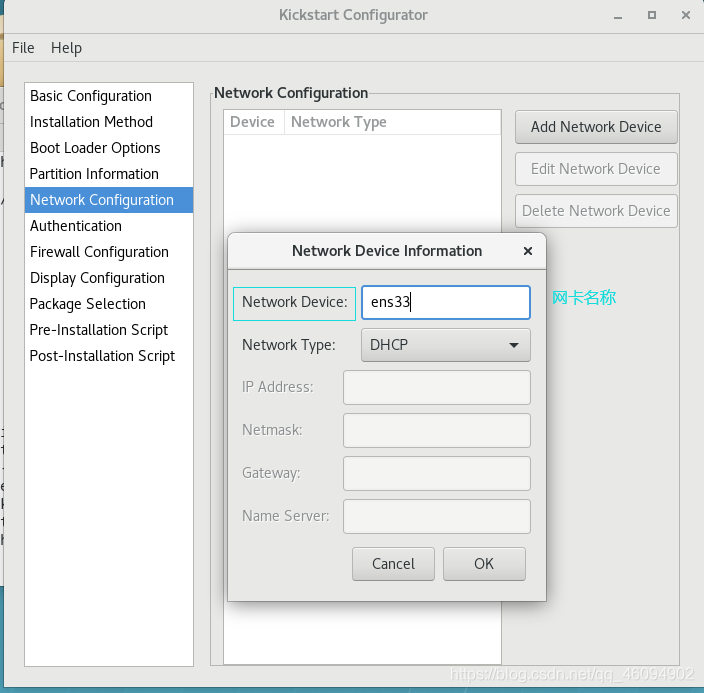This screenshot has width=704, height=693.
Task: Select Partition Information in sidebar
Action: (109, 174)
